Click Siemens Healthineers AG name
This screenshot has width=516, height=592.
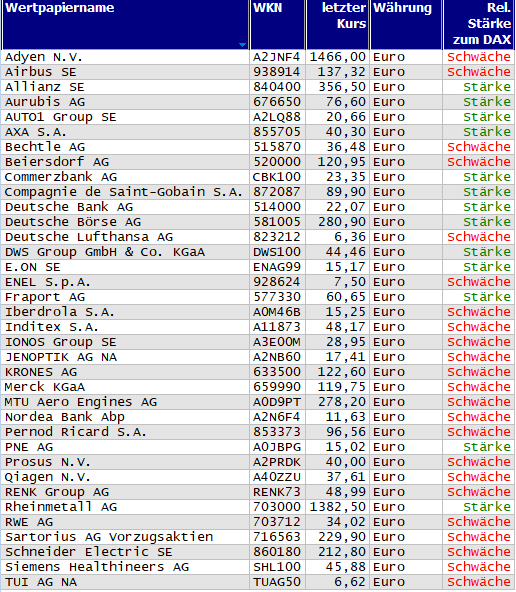(97, 567)
